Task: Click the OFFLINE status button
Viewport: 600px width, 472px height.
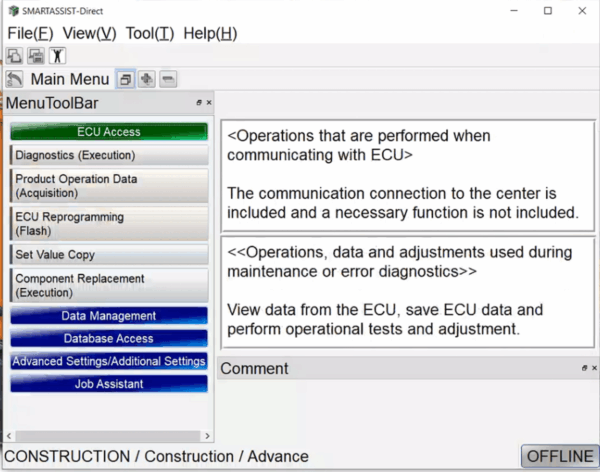Action: [x=560, y=457]
